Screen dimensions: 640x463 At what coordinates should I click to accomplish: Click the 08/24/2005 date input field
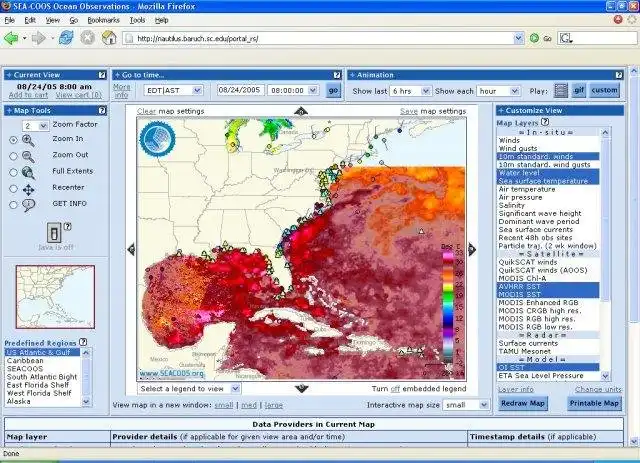click(240, 90)
